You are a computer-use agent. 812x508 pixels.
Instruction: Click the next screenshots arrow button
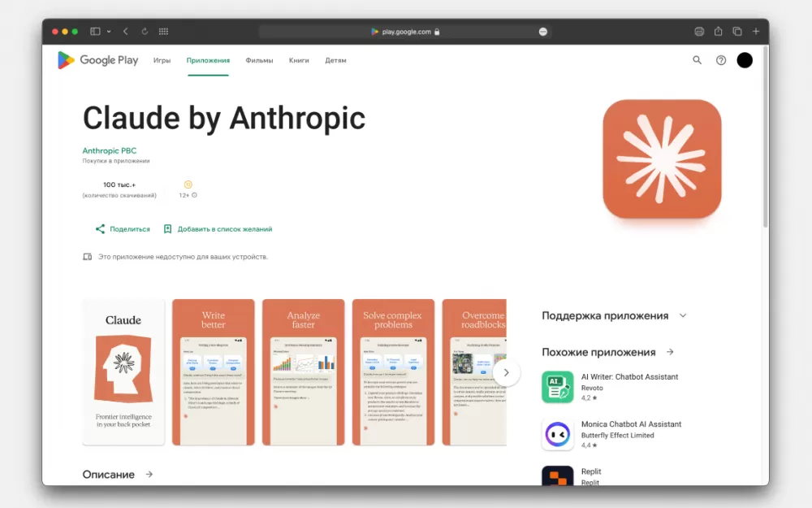(506, 372)
